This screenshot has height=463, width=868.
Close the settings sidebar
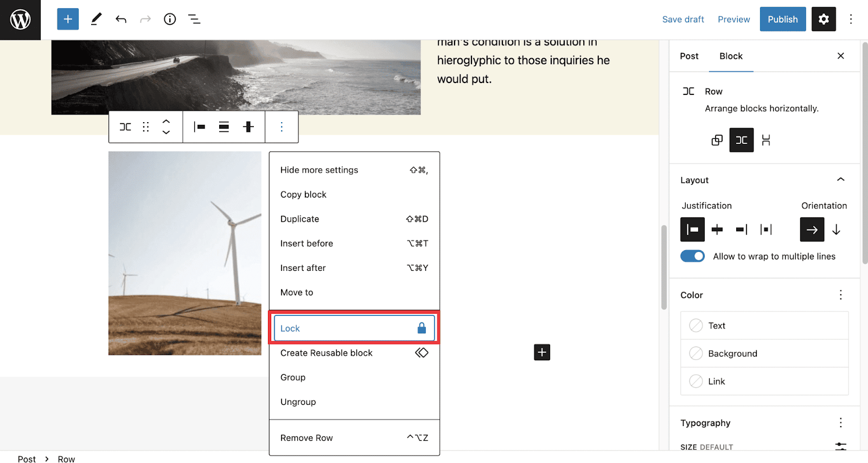[x=841, y=56]
